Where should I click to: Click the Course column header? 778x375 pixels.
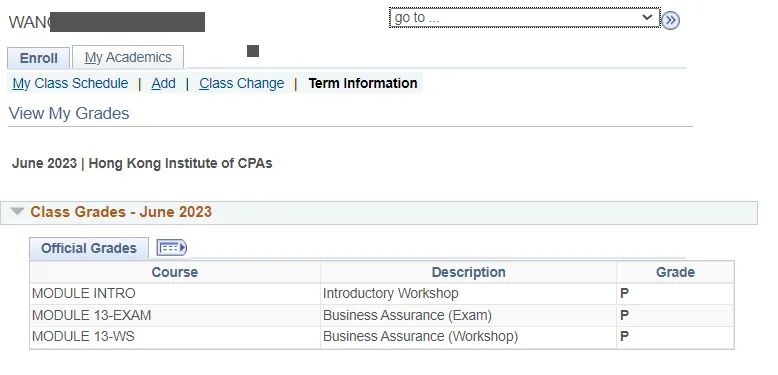click(175, 272)
